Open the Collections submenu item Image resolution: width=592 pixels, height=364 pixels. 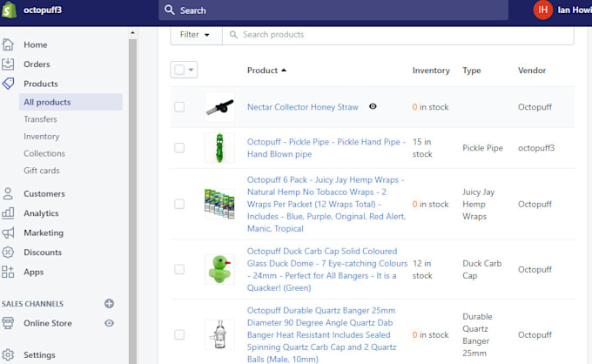[x=44, y=153]
